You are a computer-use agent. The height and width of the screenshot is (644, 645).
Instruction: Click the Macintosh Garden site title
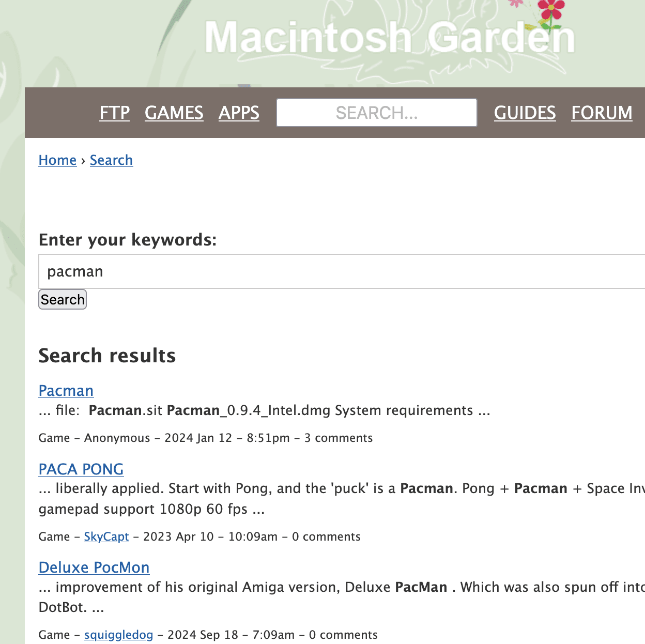click(x=390, y=37)
